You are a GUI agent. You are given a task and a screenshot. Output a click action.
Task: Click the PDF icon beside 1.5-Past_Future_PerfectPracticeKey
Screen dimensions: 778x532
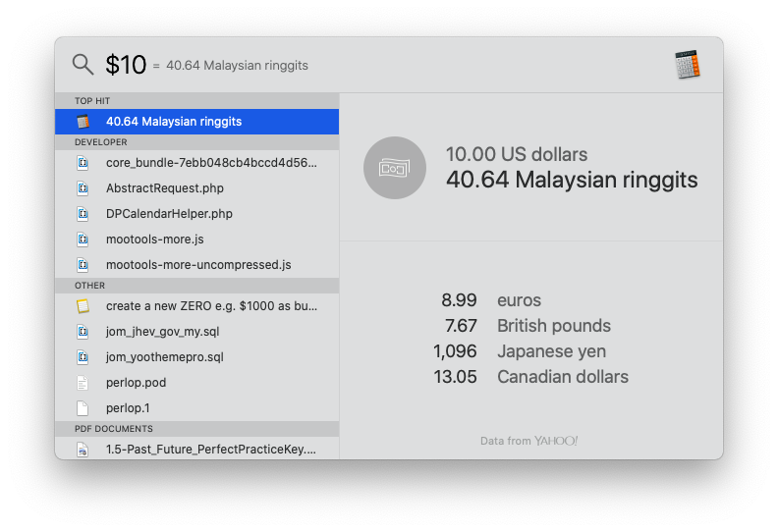(83, 450)
